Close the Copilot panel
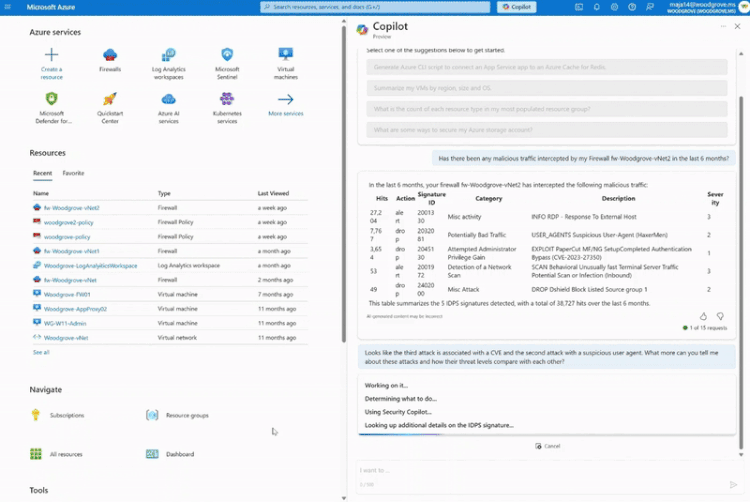The image size is (750, 502). click(737, 26)
